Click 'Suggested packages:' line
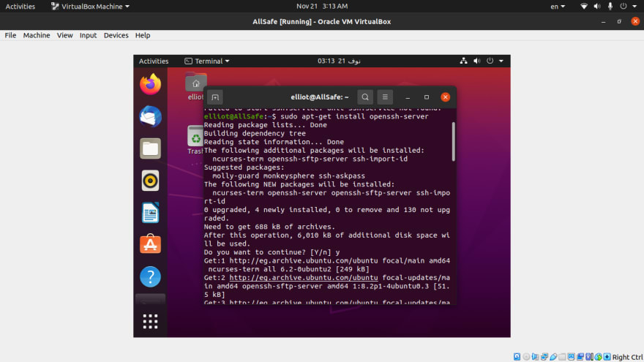 244,167
